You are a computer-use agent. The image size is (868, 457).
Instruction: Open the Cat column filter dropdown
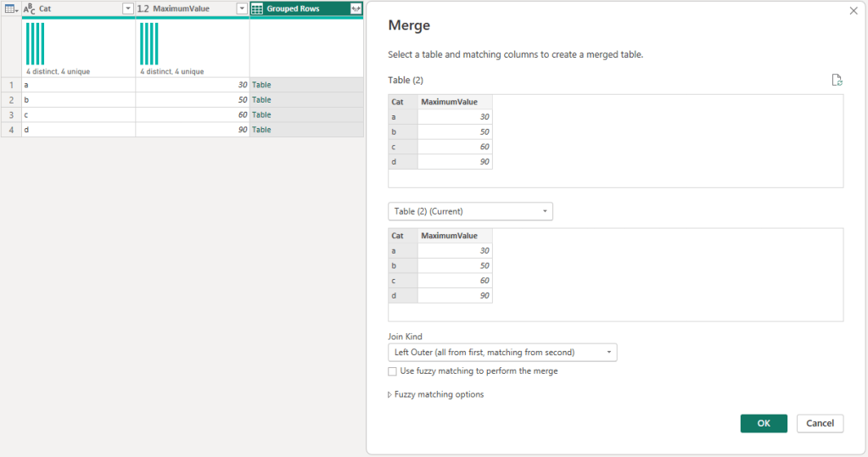(x=128, y=8)
